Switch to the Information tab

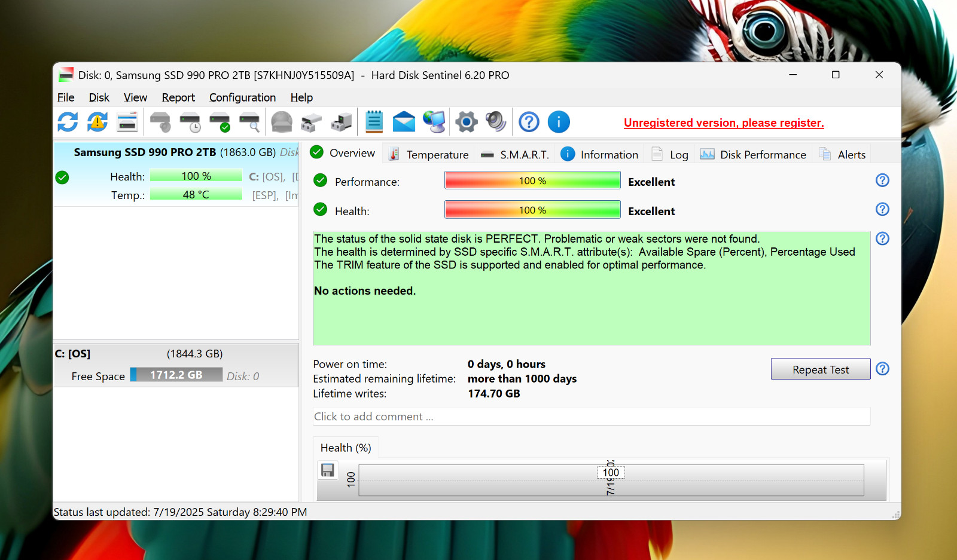(x=600, y=155)
